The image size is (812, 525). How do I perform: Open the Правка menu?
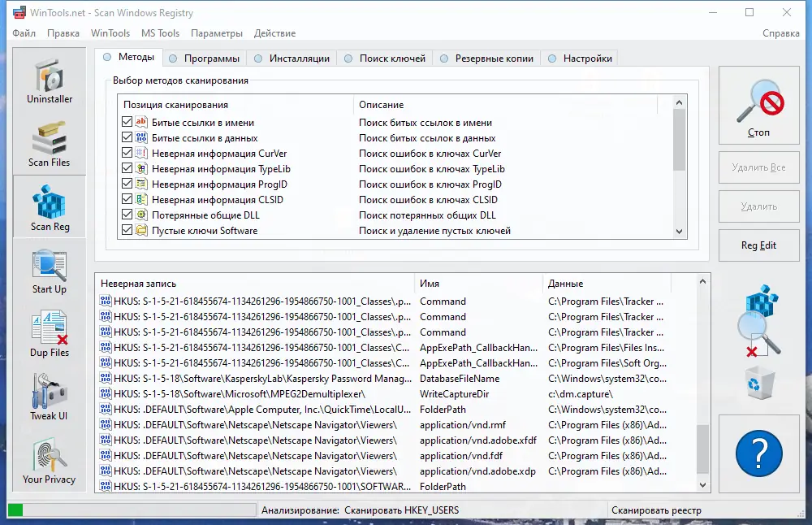63,33
